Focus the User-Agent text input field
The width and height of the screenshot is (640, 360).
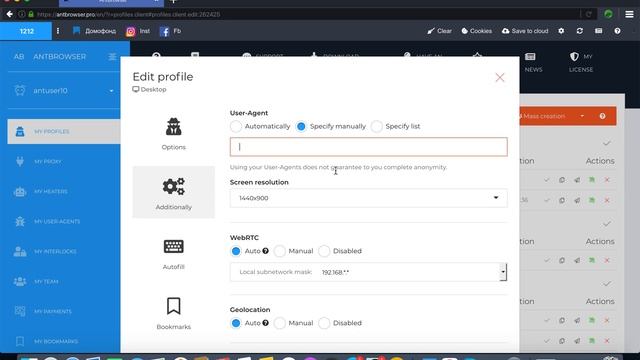[x=369, y=147]
